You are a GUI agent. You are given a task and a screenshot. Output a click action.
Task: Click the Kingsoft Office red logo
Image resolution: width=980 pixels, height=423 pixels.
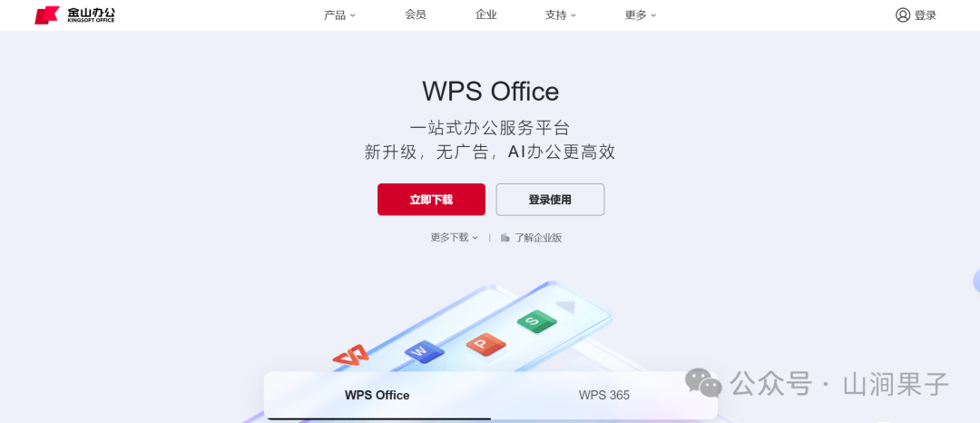pos(47,15)
